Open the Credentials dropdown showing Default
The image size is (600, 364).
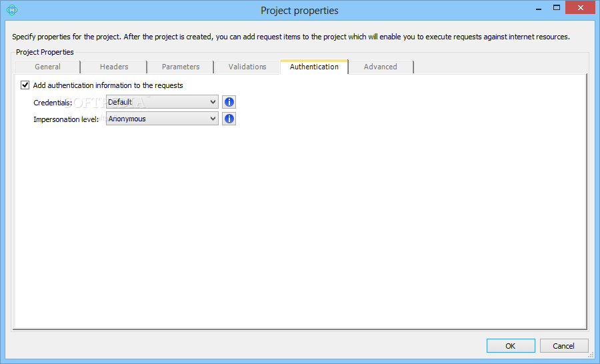pyautogui.click(x=162, y=102)
